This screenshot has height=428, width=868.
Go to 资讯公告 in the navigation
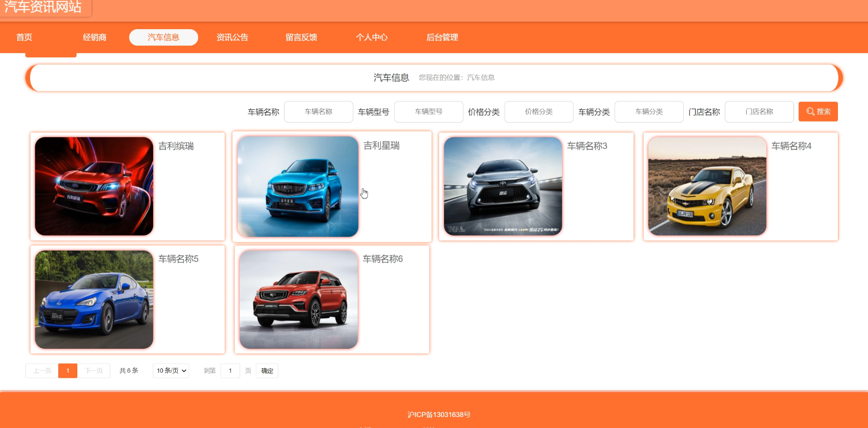tap(233, 37)
